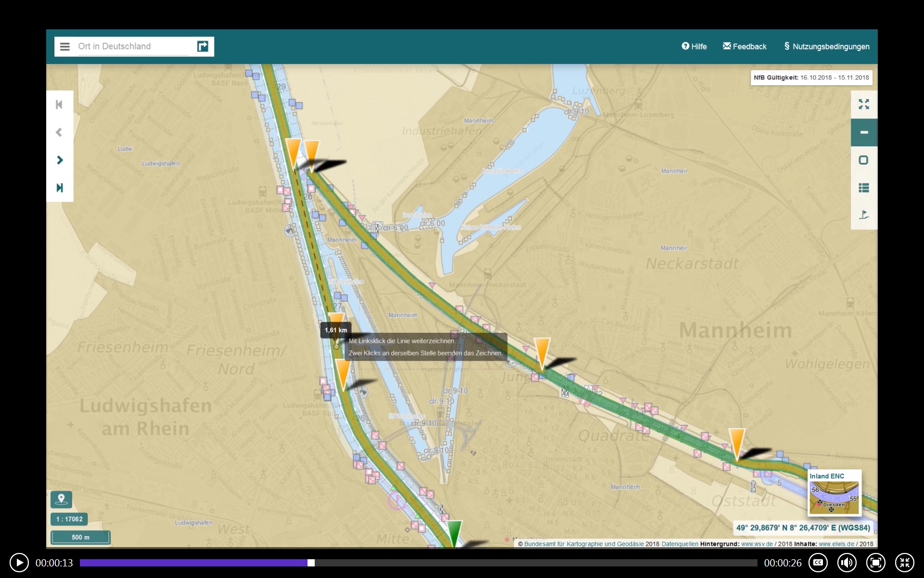Open the Feedback link
The image size is (924, 578).
tap(744, 46)
